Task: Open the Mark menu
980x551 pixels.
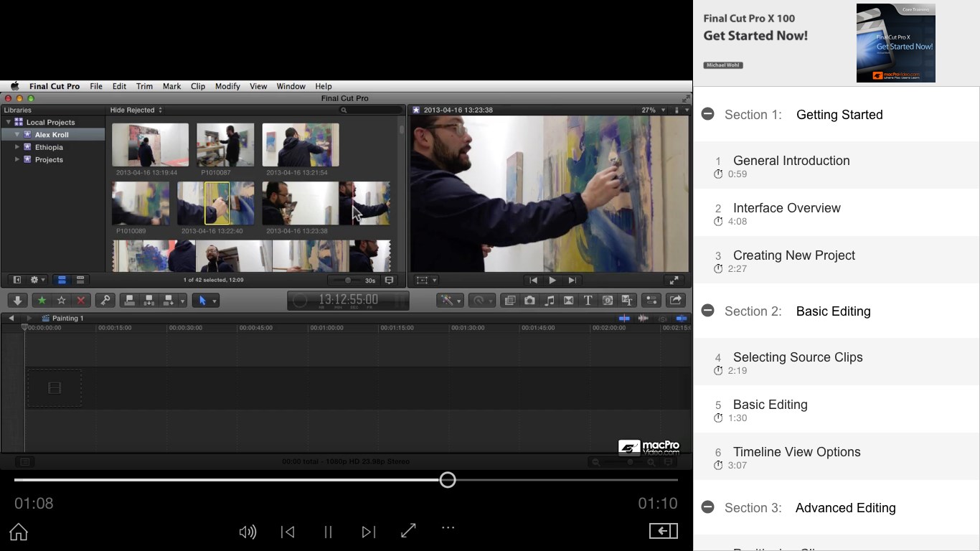Action: (x=171, y=86)
